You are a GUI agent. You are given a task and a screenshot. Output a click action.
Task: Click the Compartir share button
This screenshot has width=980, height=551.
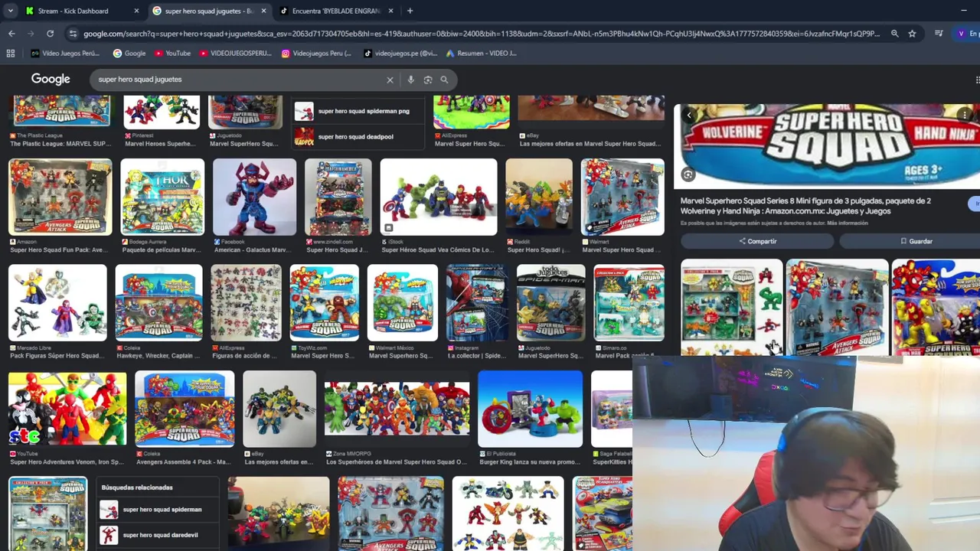pos(757,241)
